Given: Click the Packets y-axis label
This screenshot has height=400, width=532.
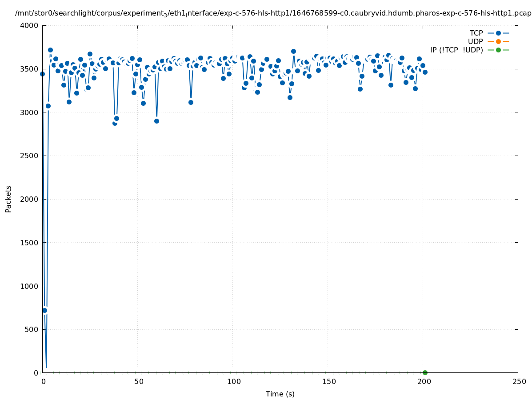Looking at the screenshot, I should pyautogui.click(x=8, y=199).
